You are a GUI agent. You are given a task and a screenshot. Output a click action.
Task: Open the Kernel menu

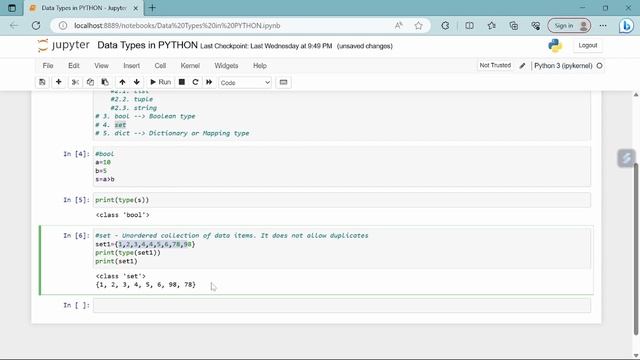pos(190,66)
